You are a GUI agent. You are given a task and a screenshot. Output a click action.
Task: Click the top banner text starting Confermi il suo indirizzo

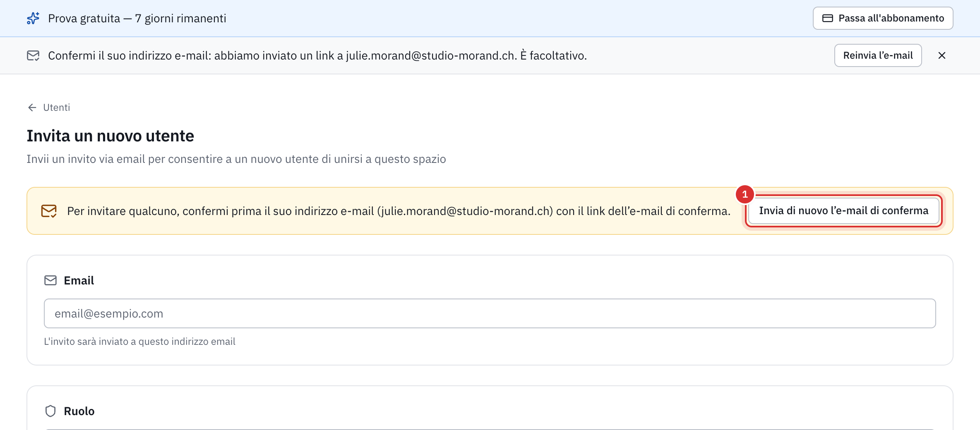tap(317, 55)
